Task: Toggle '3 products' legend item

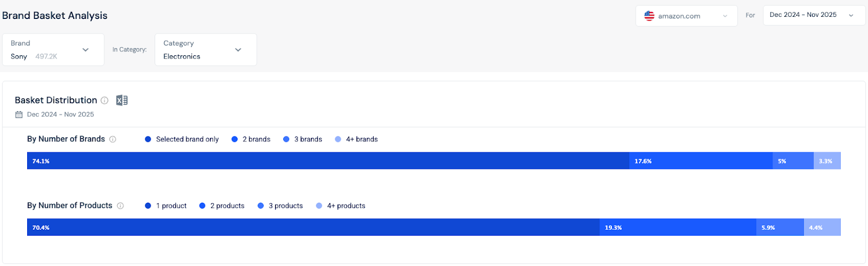Action: coord(280,206)
